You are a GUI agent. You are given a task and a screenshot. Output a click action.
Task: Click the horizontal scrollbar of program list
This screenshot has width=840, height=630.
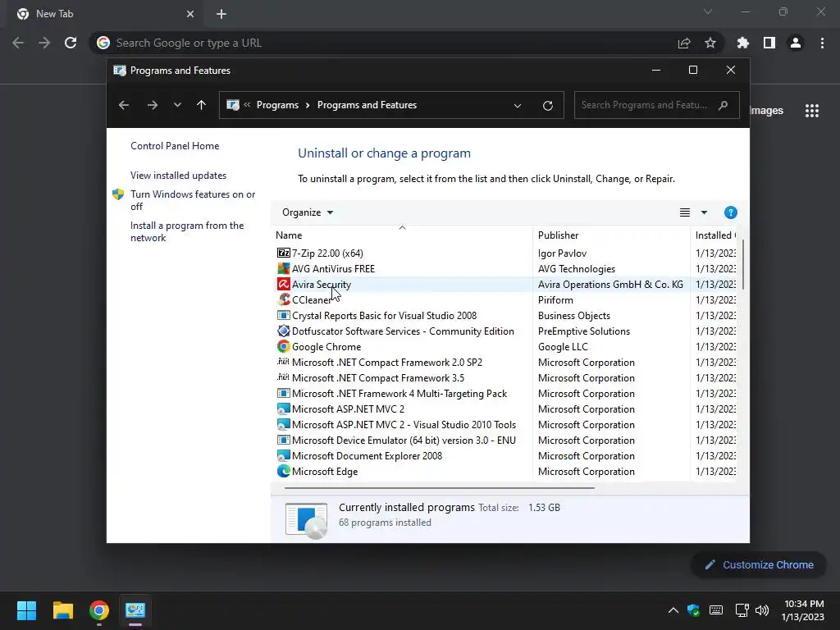point(440,488)
